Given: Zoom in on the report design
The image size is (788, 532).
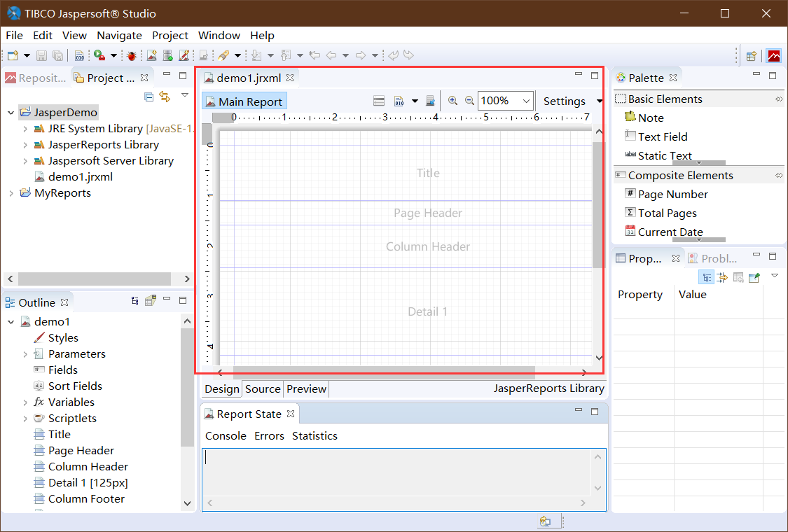Looking at the screenshot, I should click(454, 100).
